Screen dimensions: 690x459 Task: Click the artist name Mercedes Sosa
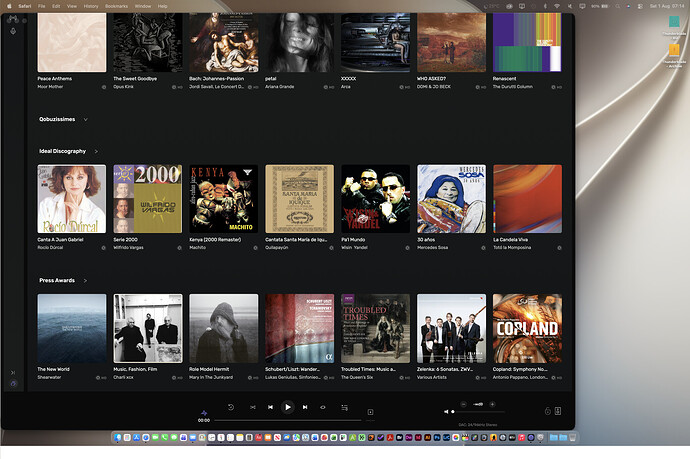point(433,248)
